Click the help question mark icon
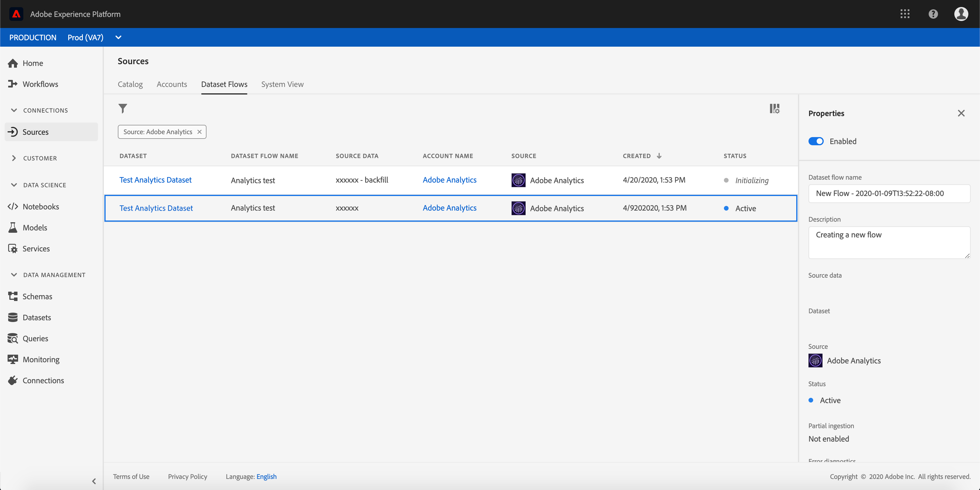 [x=933, y=14]
